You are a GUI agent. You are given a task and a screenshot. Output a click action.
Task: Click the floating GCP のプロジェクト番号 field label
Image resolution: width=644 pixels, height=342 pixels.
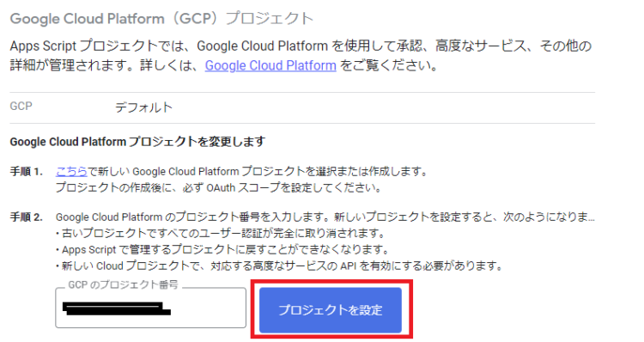(123, 285)
